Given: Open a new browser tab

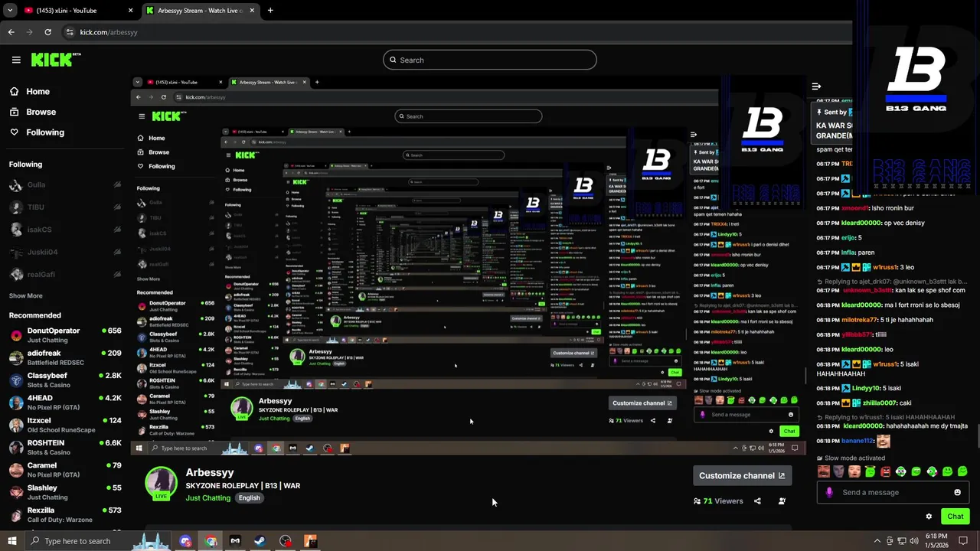Looking at the screenshot, I should (270, 11).
